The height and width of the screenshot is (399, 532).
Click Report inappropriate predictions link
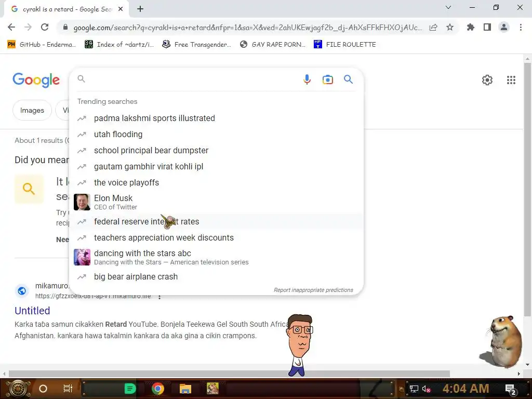(x=313, y=290)
